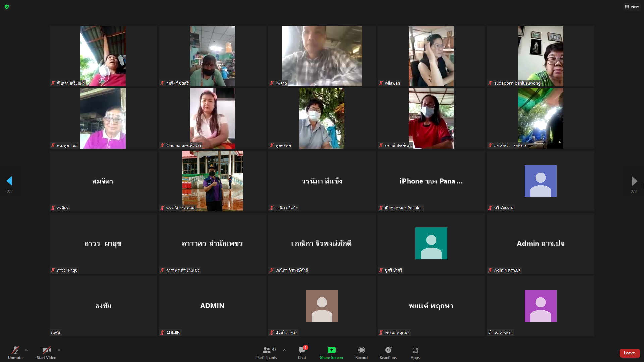Image resolution: width=644 pixels, height=362 pixels.
Task: Leave the meeting
Action: 629,353
